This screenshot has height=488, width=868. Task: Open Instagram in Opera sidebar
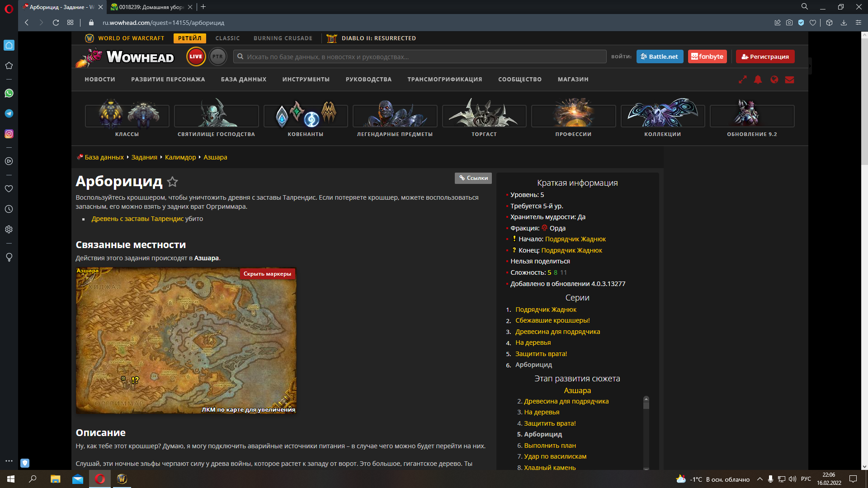pyautogui.click(x=9, y=134)
